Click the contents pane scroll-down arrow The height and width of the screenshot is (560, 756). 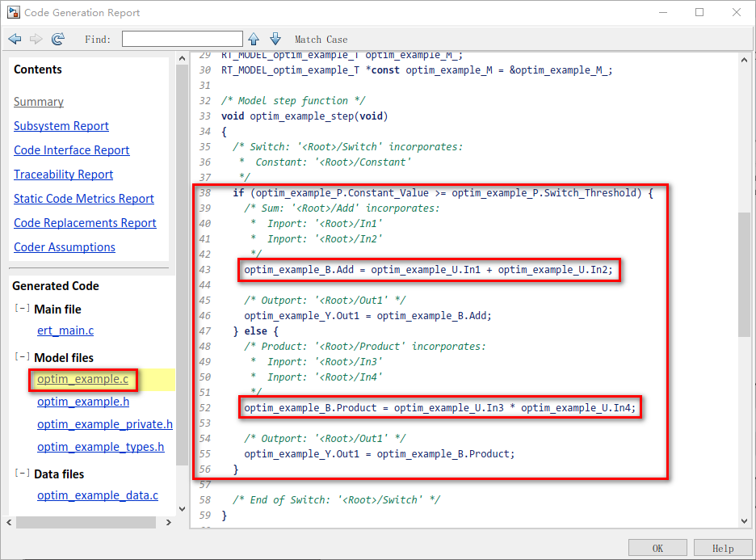coord(182,509)
